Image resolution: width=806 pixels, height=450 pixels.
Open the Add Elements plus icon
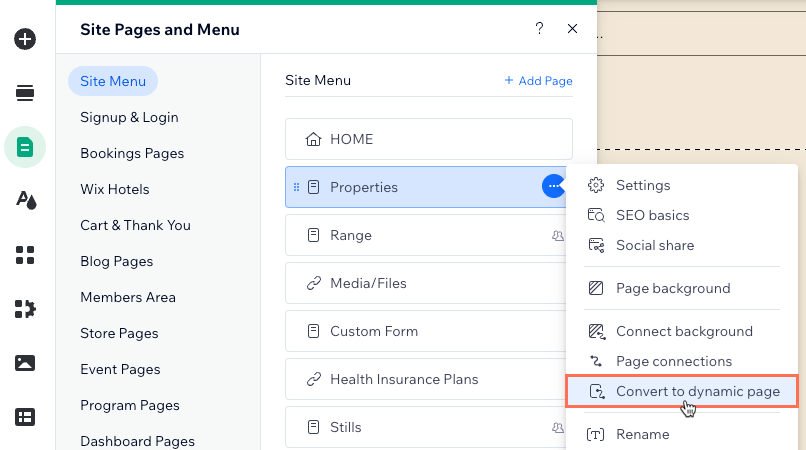(25, 39)
